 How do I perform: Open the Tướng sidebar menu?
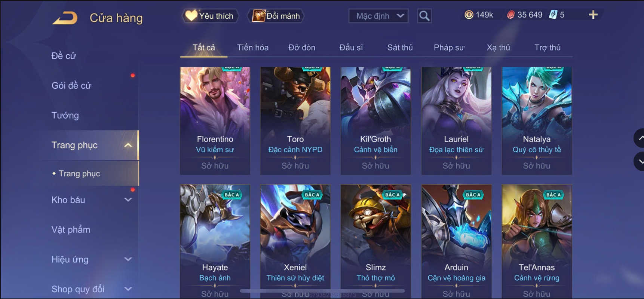click(65, 115)
